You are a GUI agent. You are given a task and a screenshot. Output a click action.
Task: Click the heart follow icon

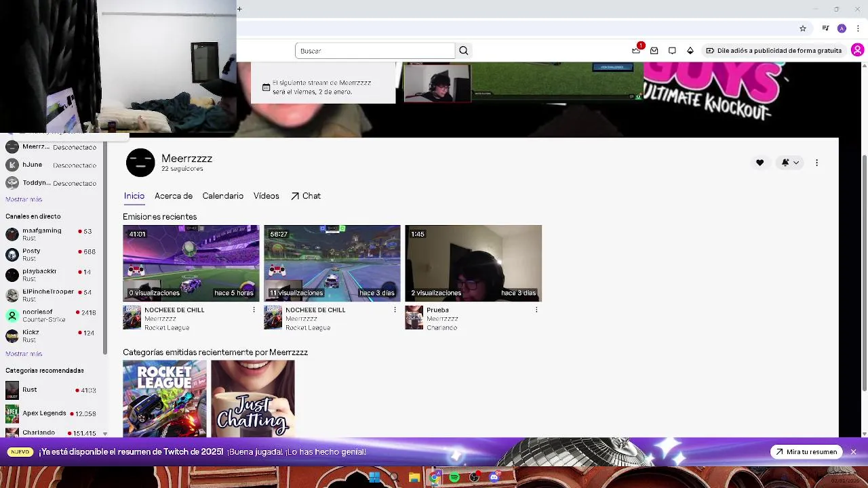[x=759, y=163]
